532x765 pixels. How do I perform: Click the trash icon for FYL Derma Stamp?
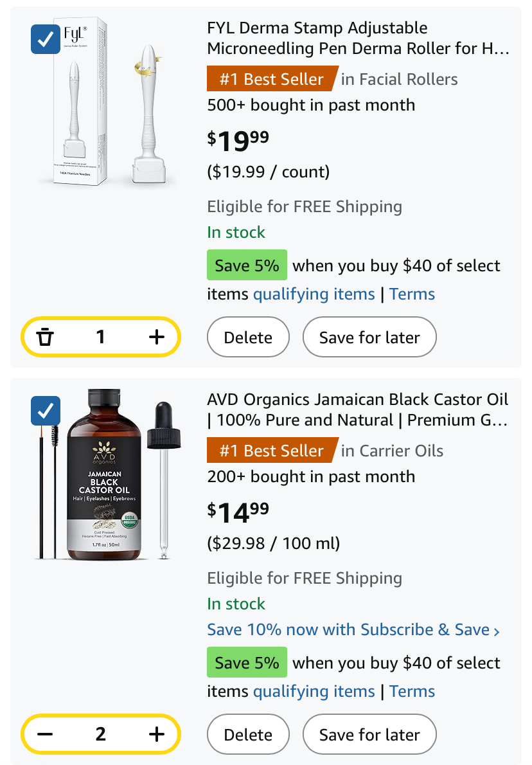pos(45,337)
